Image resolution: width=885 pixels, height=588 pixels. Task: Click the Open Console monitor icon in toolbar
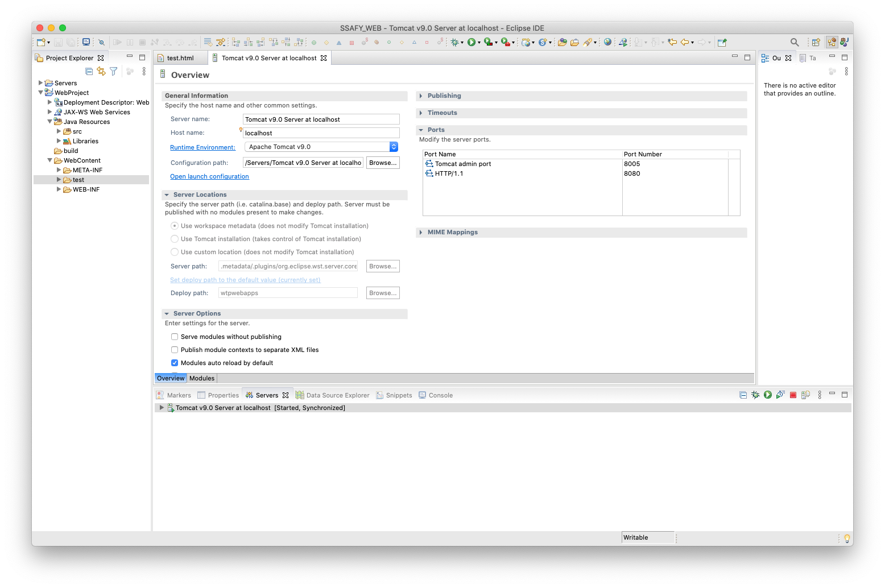[x=86, y=42]
